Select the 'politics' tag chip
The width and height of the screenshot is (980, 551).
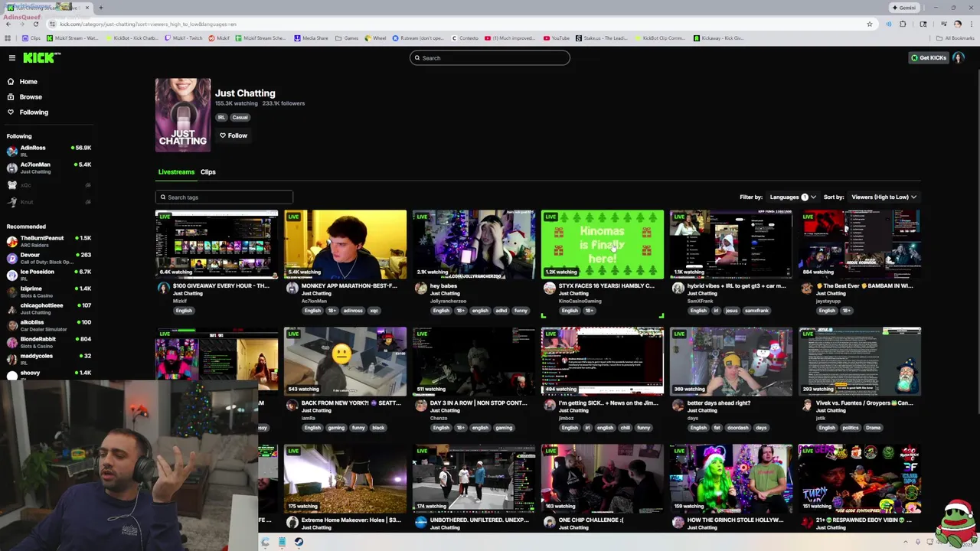click(x=851, y=428)
